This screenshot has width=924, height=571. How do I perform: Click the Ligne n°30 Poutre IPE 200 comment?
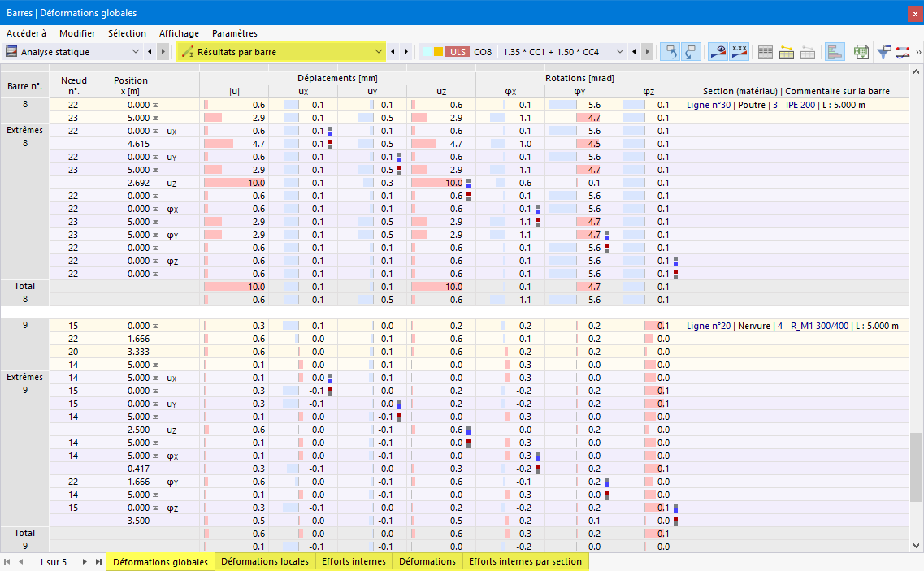[776, 105]
